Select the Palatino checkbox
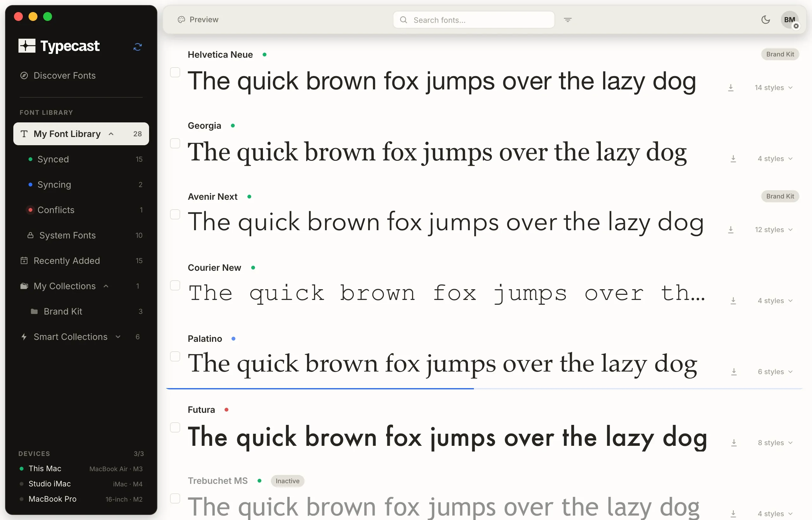Screen dimensions: 812x520 175,356
